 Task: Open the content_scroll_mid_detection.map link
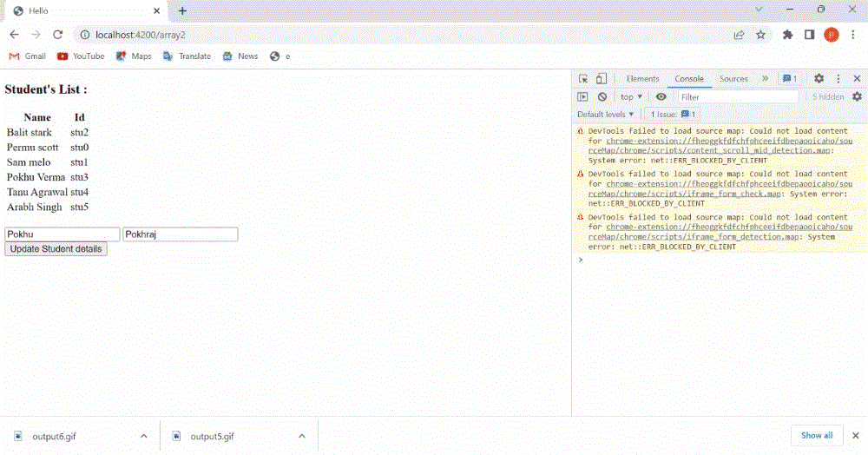coord(720,146)
